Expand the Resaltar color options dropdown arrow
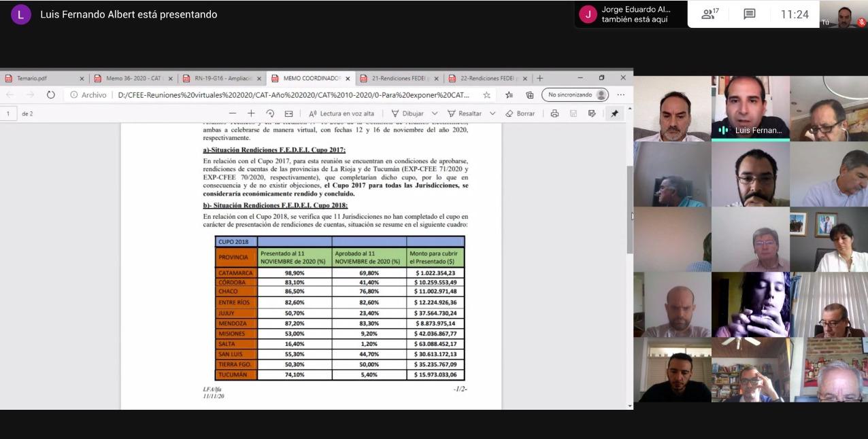This screenshot has width=868, height=439. [493, 113]
